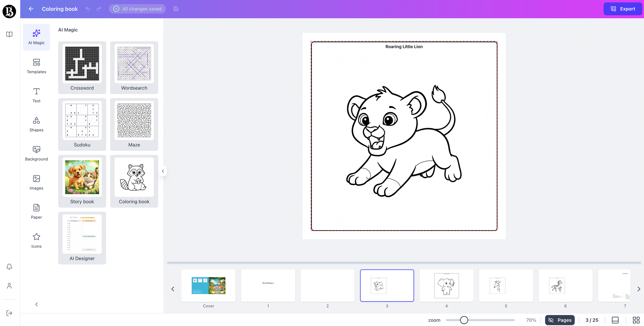Click the save icon in the top bar
644x326 pixels.
(x=176, y=9)
